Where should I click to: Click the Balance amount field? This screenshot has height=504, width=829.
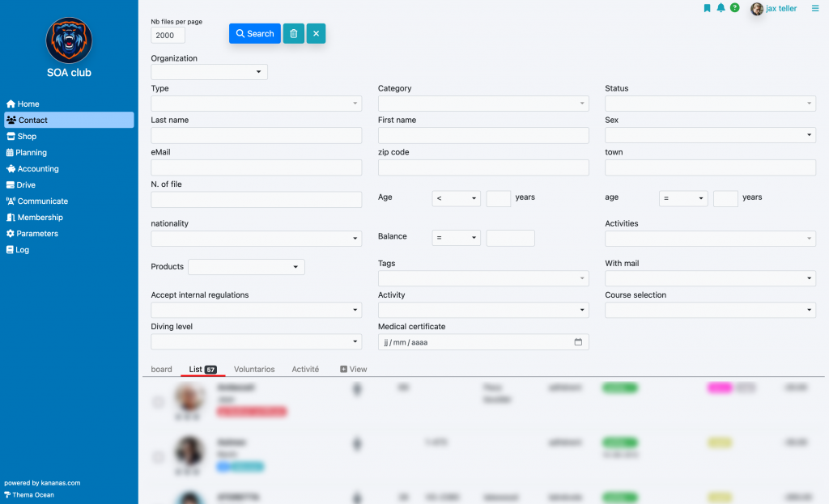[510, 238]
